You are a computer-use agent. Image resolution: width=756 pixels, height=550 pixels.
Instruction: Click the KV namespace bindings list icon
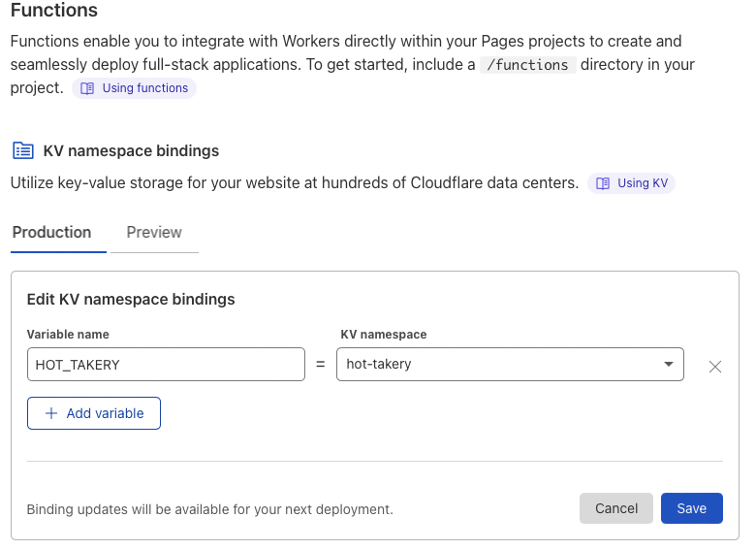pyautogui.click(x=22, y=150)
